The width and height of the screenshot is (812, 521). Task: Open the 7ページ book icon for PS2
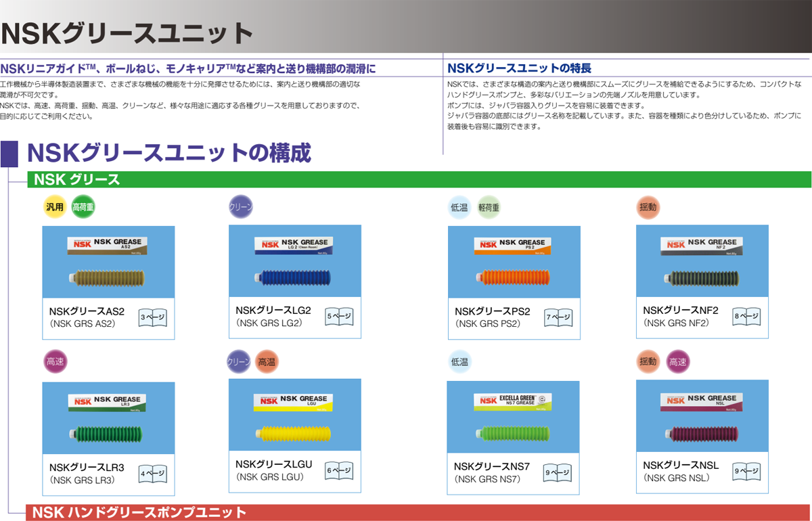[558, 317]
